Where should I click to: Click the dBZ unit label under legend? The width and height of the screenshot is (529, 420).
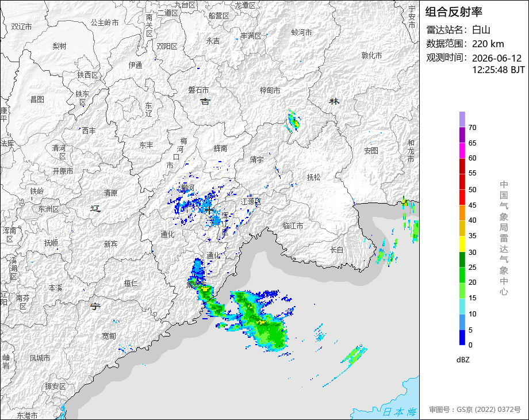point(463,360)
